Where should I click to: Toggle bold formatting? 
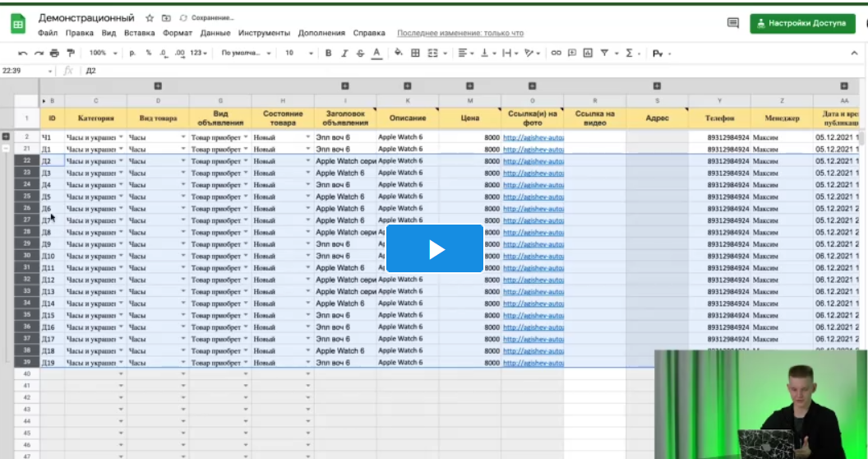pyautogui.click(x=328, y=53)
